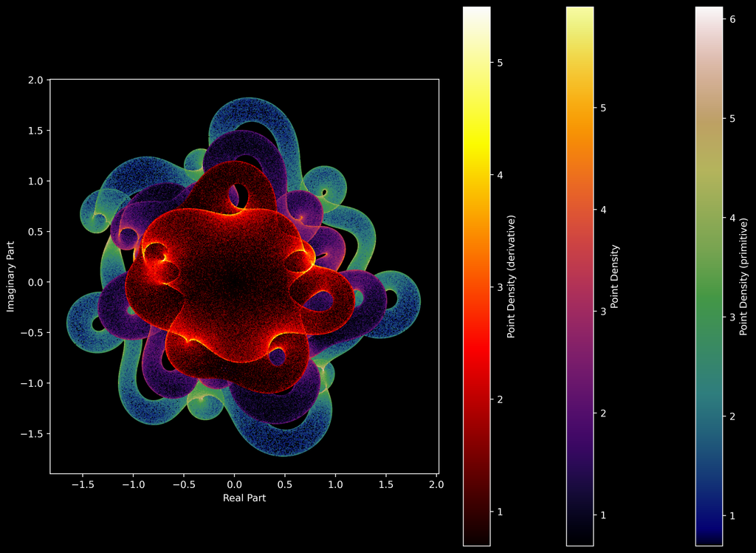756x553 pixels.
Task: Click the 0.0 tick label on x-axis
Action: point(234,485)
